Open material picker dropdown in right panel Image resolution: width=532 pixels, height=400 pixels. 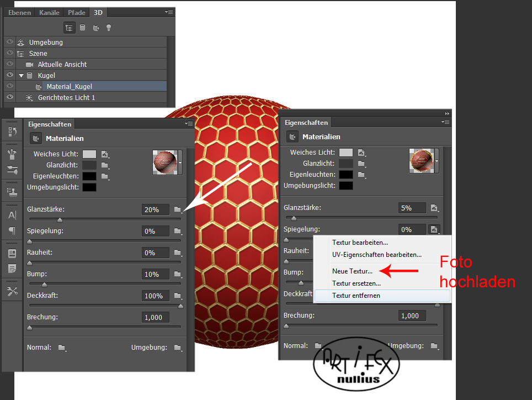437,161
